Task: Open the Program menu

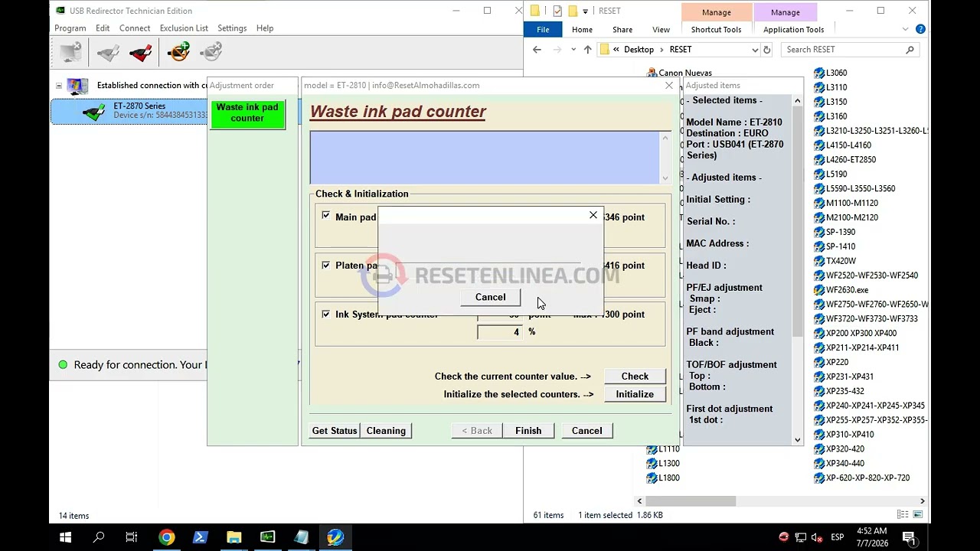Action: click(x=70, y=28)
